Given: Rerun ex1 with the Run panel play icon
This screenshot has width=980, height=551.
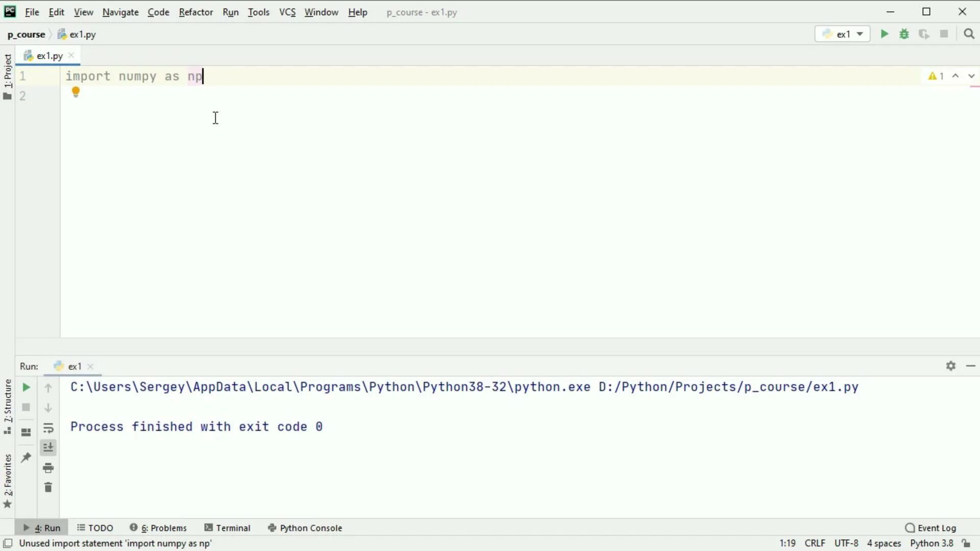Looking at the screenshot, I should [26, 388].
